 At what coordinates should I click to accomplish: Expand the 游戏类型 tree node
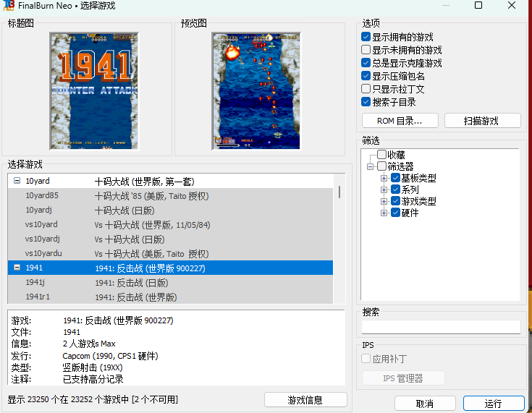pos(384,201)
